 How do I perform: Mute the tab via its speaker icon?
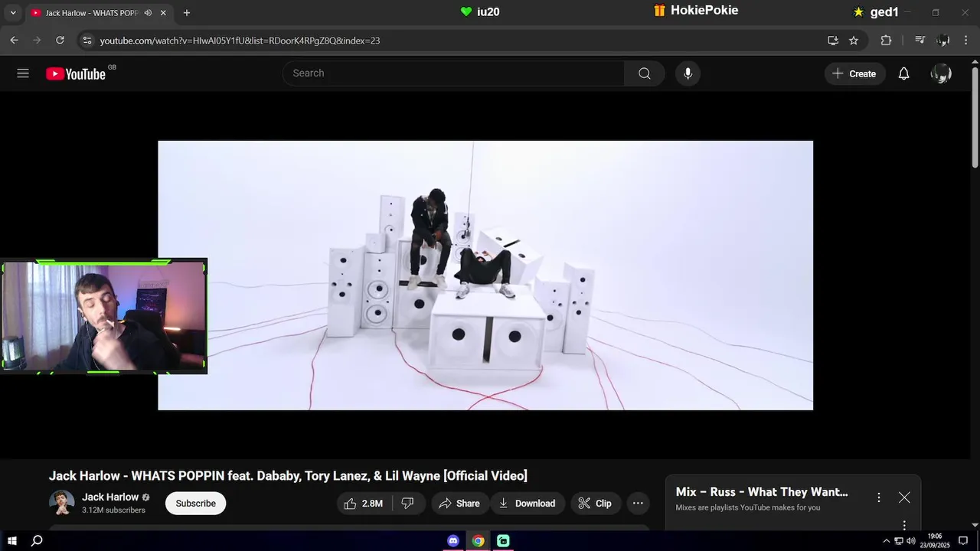point(148,13)
